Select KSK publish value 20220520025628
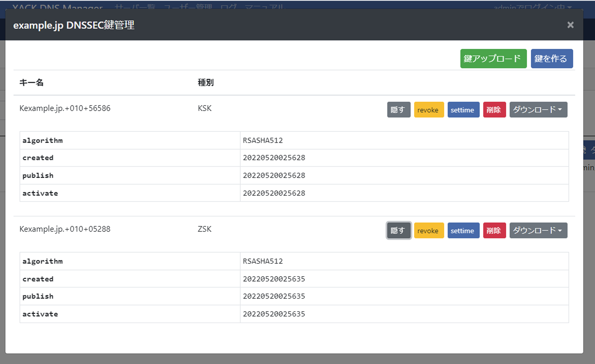Image resolution: width=595 pixels, height=364 pixels. click(274, 175)
